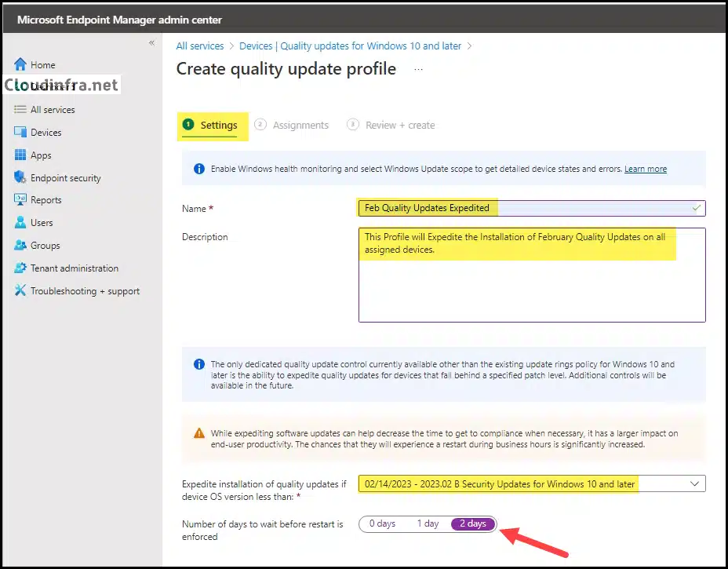This screenshot has width=728, height=569.
Task: Click chevron after All services breadcrumb
Action: 231,46
